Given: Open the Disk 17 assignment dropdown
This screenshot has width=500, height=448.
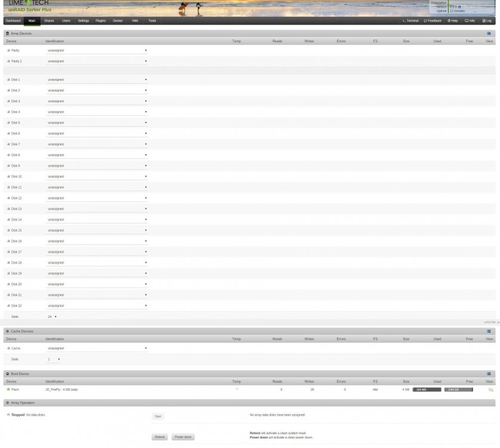Looking at the screenshot, I should point(97,252).
